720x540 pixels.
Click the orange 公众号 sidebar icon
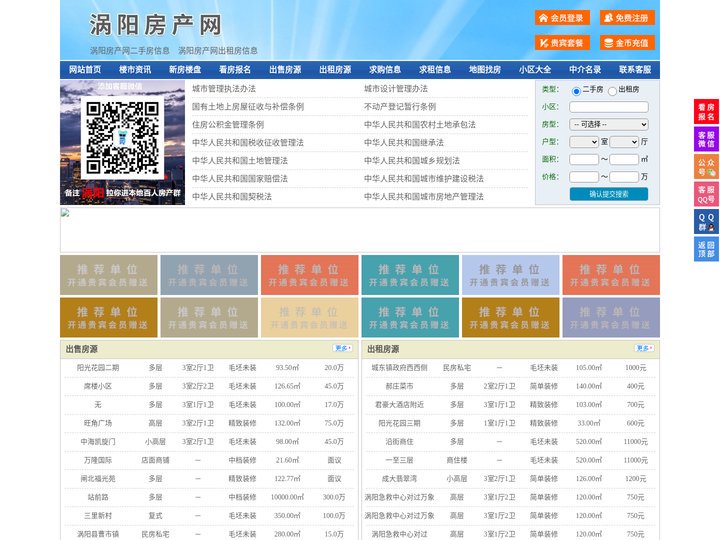tap(706, 167)
